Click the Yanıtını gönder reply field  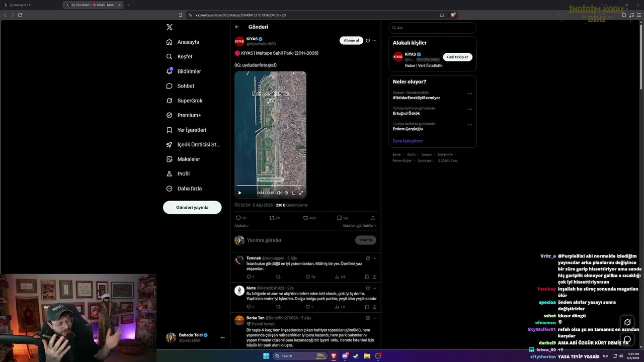pyautogui.click(x=299, y=240)
